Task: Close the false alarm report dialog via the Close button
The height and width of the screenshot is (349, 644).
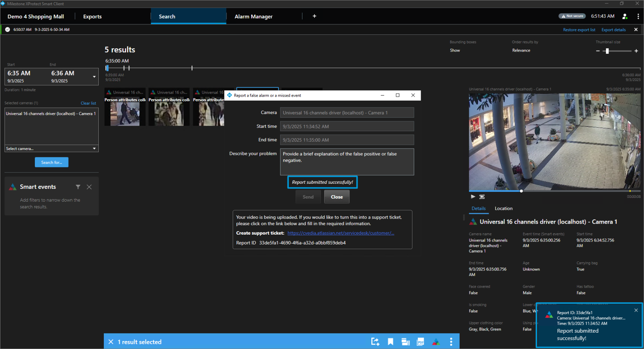Action: (337, 197)
